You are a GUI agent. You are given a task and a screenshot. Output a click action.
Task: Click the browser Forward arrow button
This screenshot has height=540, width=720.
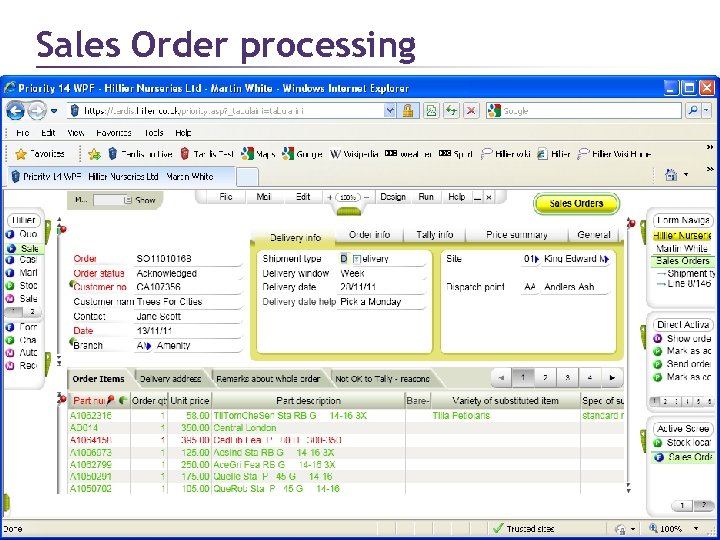coord(37,111)
